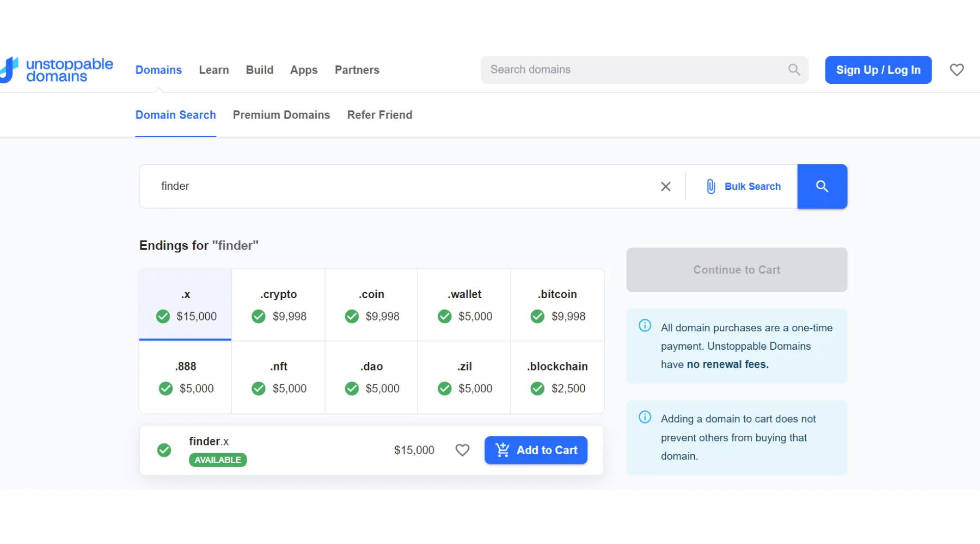Click the blue search magnifier button
Image resolution: width=980 pixels, height=544 pixels.
[822, 186]
